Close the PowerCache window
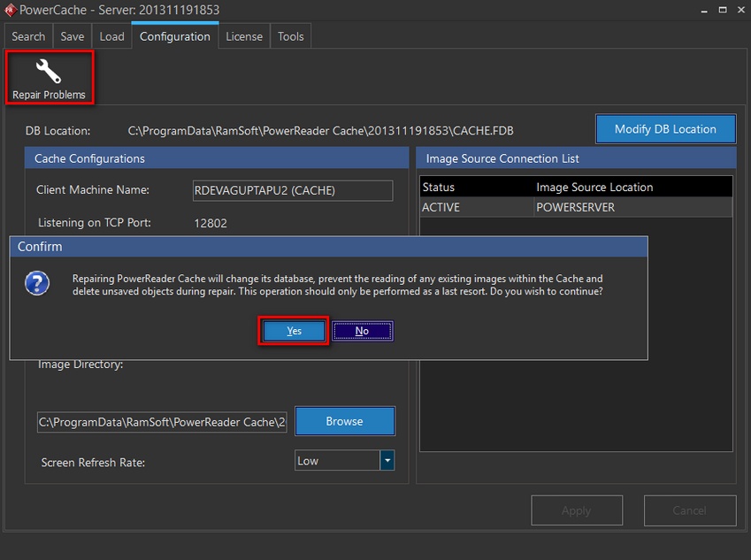The width and height of the screenshot is (751, 560). [x=735, y=10]
